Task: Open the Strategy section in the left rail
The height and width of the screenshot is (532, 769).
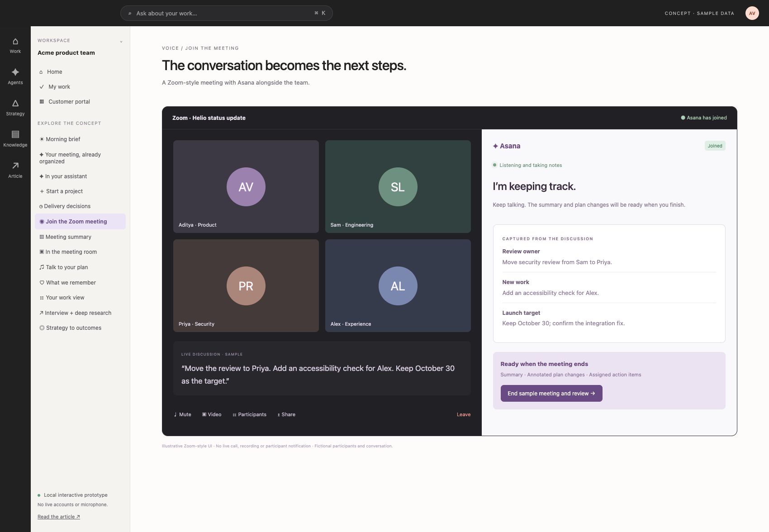Action: (x=15, y=108)
